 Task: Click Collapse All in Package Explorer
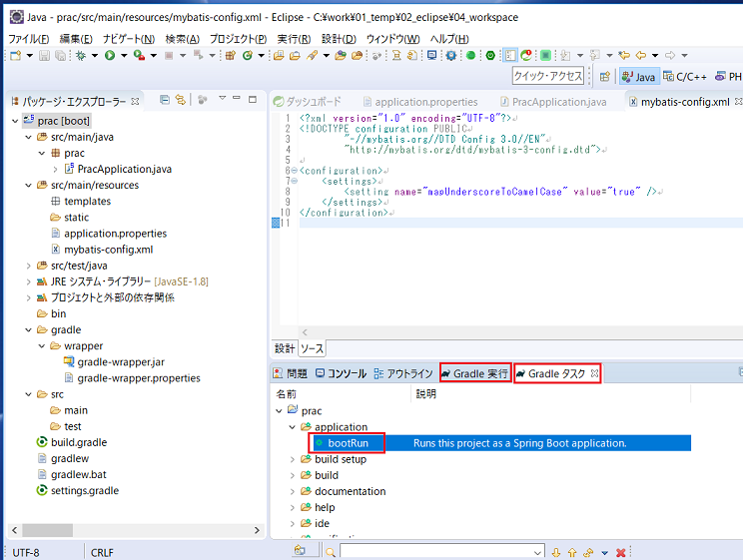tap(165, 100)
